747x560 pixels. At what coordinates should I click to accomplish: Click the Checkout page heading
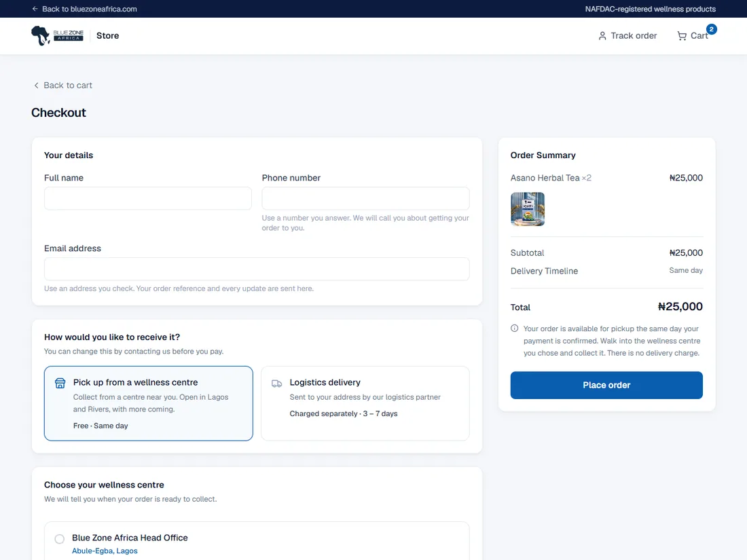point(58,113)
